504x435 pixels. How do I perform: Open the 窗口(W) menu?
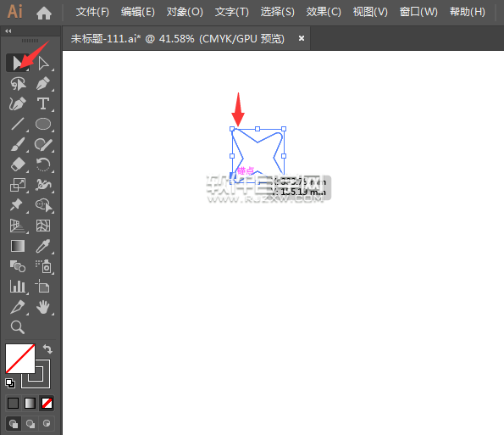click(x=418, y=12)
